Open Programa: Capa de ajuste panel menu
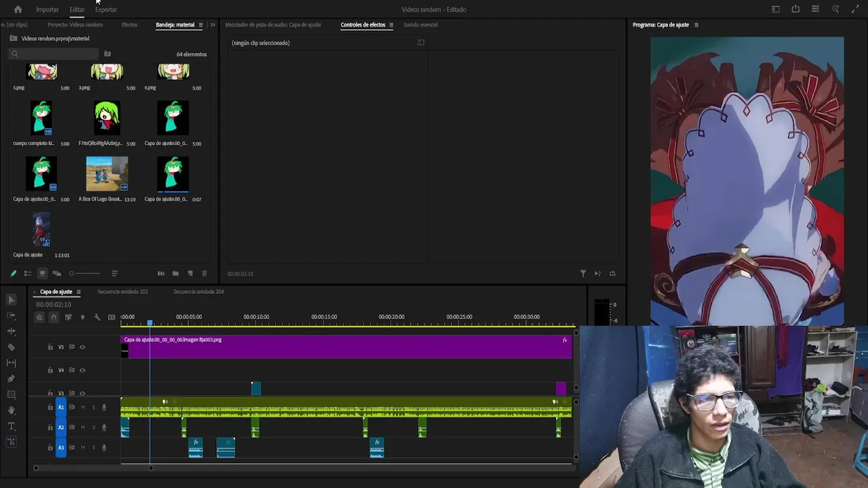 [x=696, y=25]
